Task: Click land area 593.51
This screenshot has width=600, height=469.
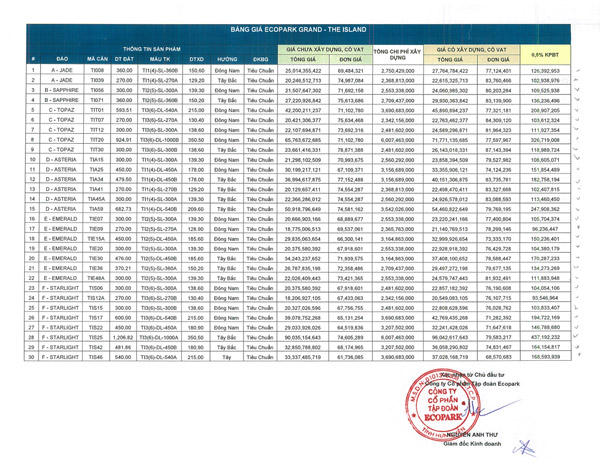Action: 124,110
